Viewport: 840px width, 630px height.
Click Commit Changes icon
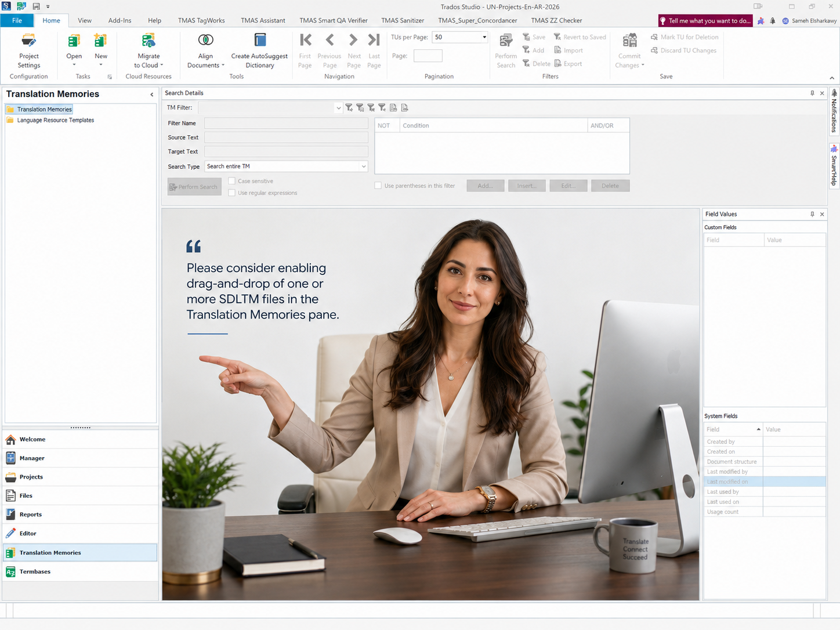(x=629, y=41)
